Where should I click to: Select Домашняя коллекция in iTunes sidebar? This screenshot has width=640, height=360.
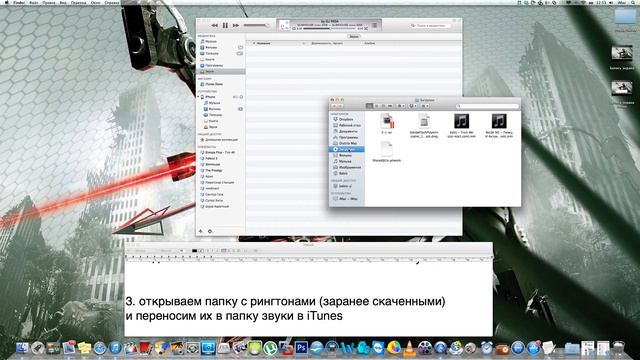[221, 140]
